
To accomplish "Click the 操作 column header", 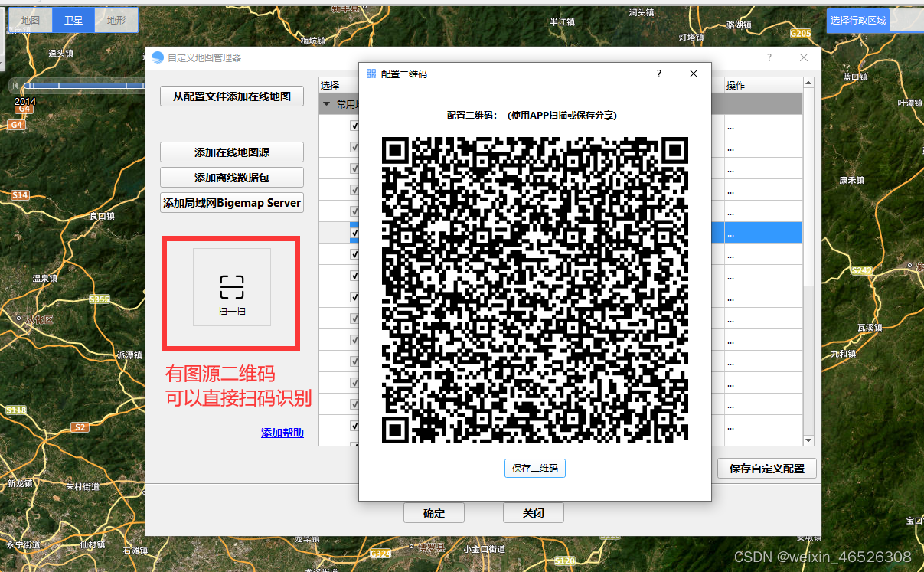I will (x=762, y=85).
